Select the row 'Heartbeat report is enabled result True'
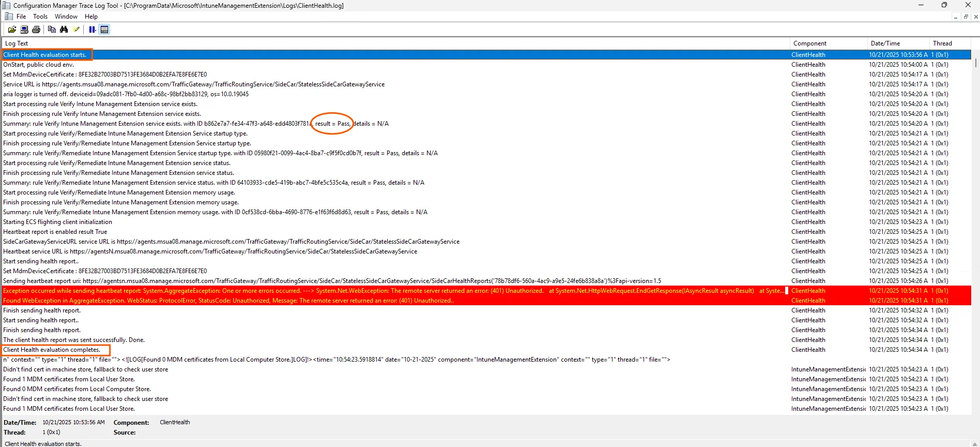 point(486,232)
